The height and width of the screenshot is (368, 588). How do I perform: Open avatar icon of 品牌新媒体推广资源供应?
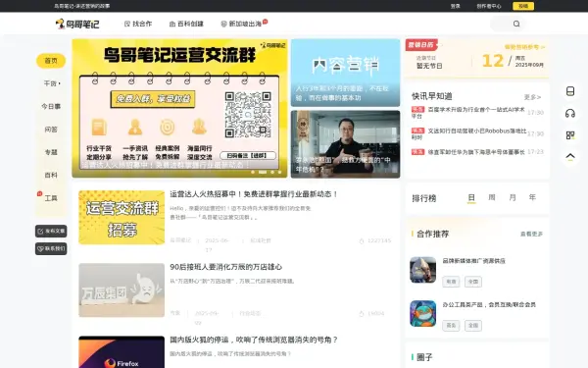point(422,270)
